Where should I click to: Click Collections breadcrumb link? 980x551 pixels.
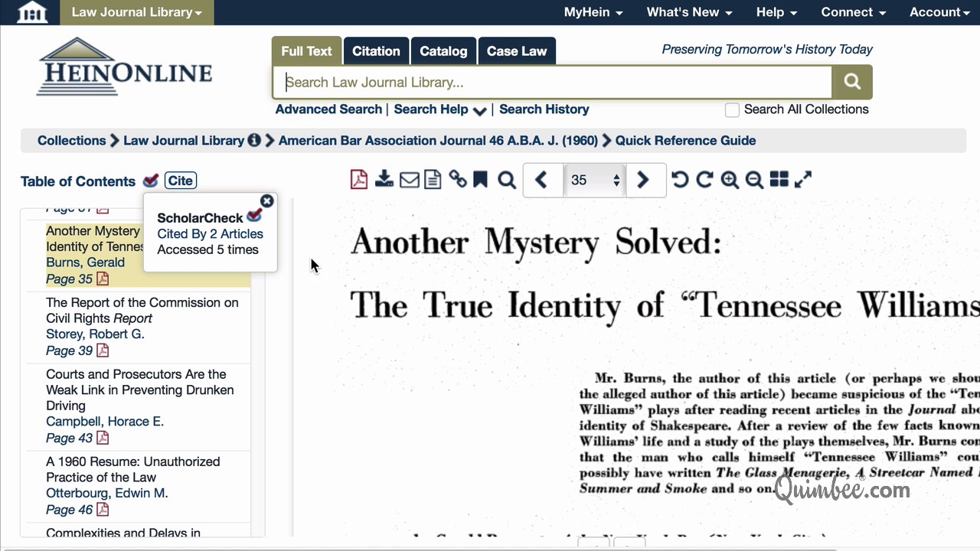point(72,141)
